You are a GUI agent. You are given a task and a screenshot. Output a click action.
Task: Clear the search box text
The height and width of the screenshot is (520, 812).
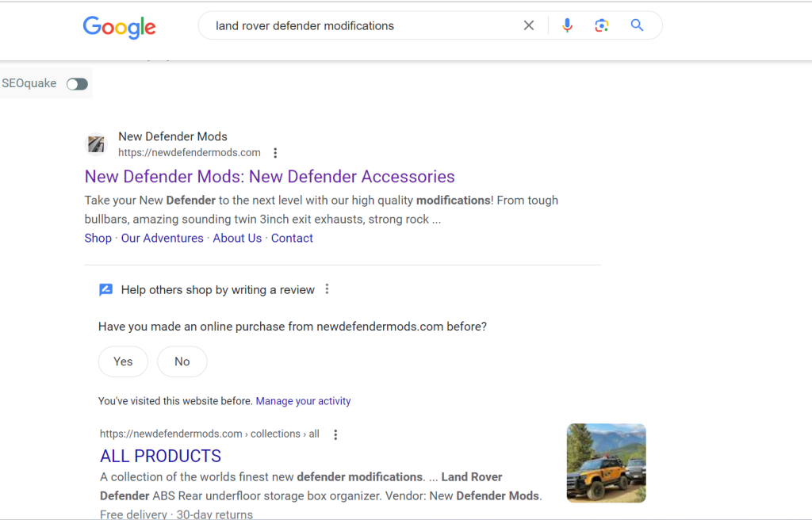pyautogui.click(x=529, y=25)
